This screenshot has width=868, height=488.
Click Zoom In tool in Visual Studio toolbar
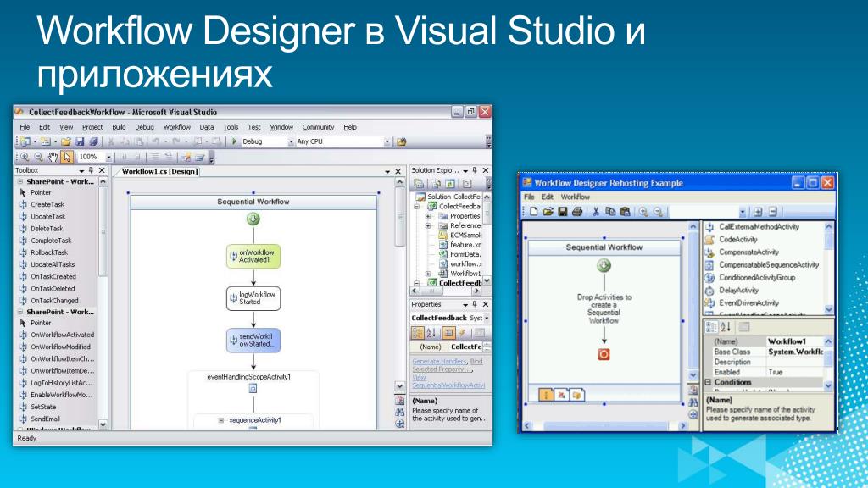tap(25, 157)
